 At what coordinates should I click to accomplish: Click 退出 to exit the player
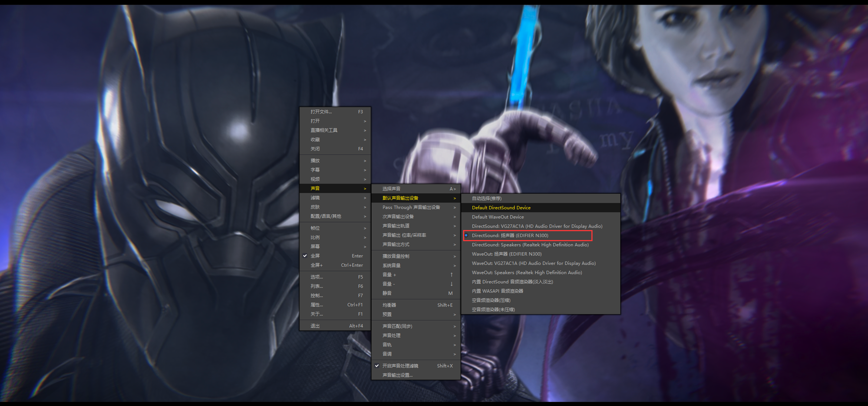tap(315, 326)
